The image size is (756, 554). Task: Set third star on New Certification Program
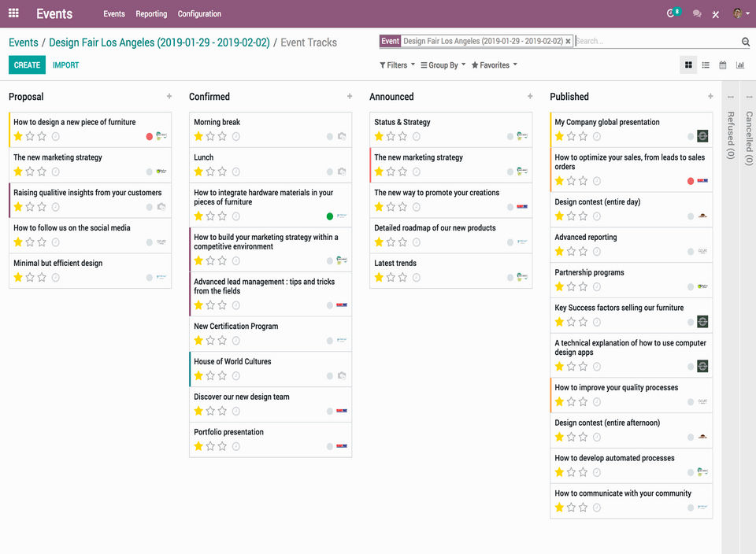click(222, 341)
